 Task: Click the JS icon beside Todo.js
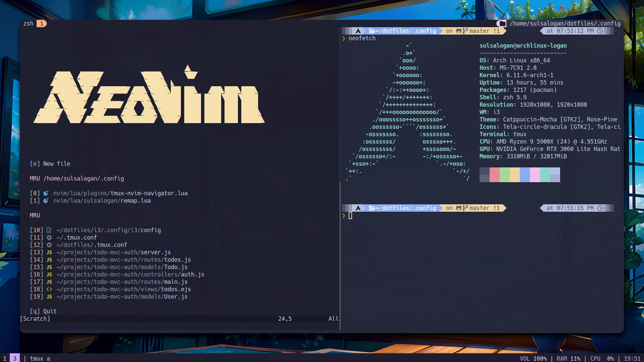point(49,267)
